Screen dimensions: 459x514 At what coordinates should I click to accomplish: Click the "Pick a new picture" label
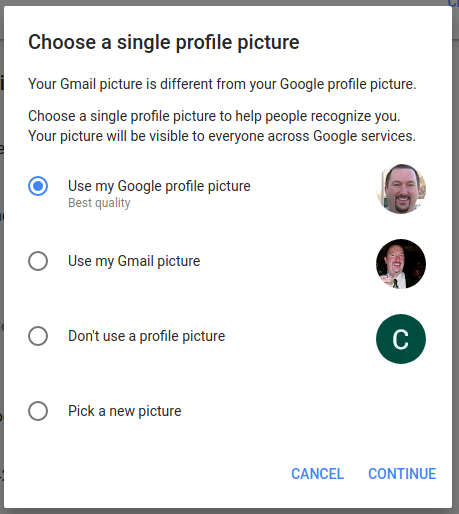125,411
